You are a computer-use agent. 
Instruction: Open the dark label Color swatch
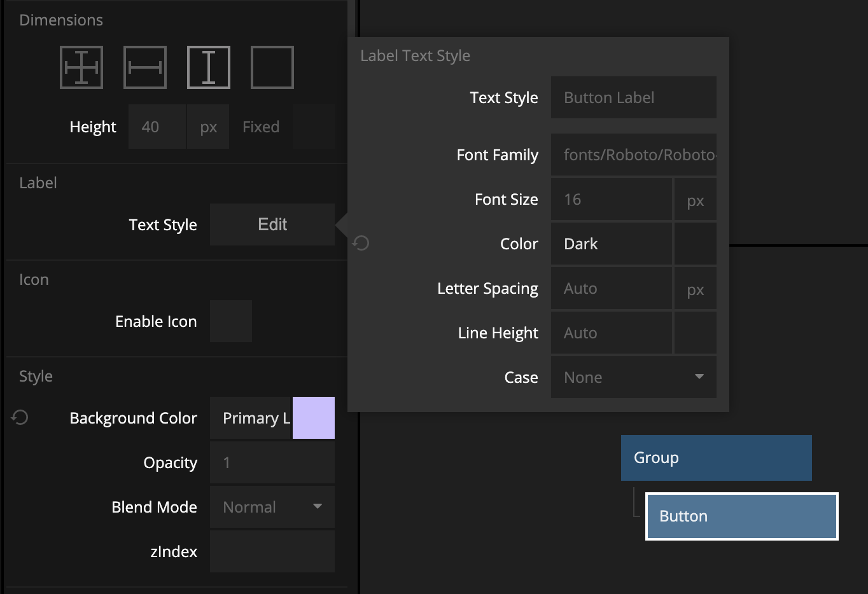[x=695, y=244]
